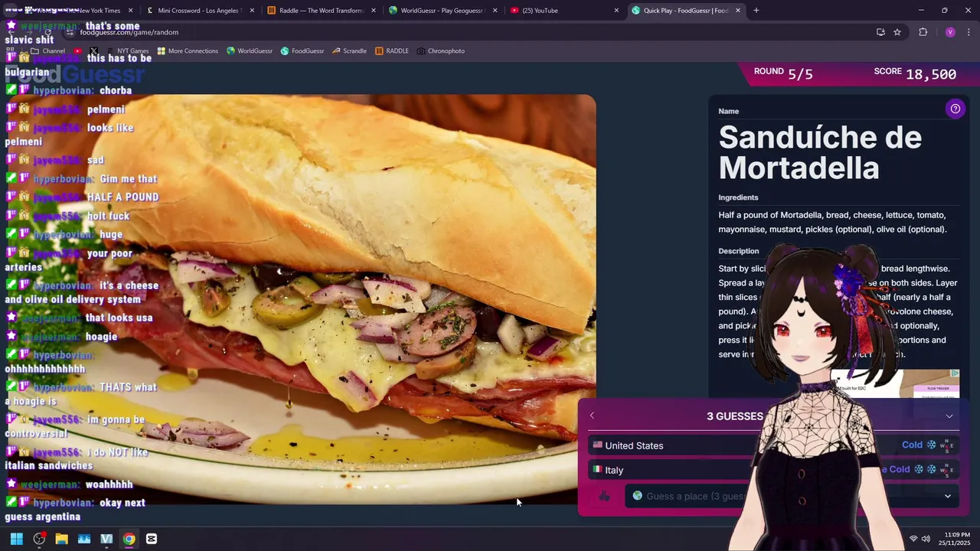The width and height of the screenshot is (980, 551).
Task: Focus the 'Guess a place' input field
Action: click(x=792, y=496)
